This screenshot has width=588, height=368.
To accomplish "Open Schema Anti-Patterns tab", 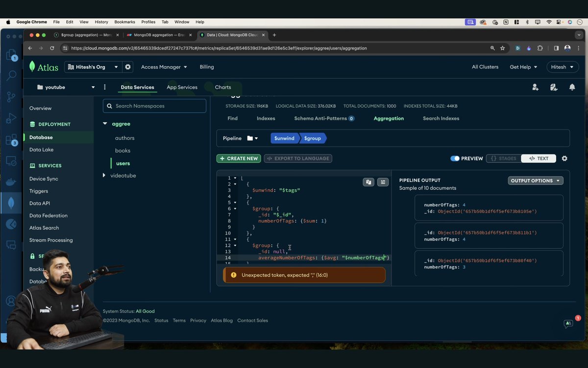I will [324, 118].
